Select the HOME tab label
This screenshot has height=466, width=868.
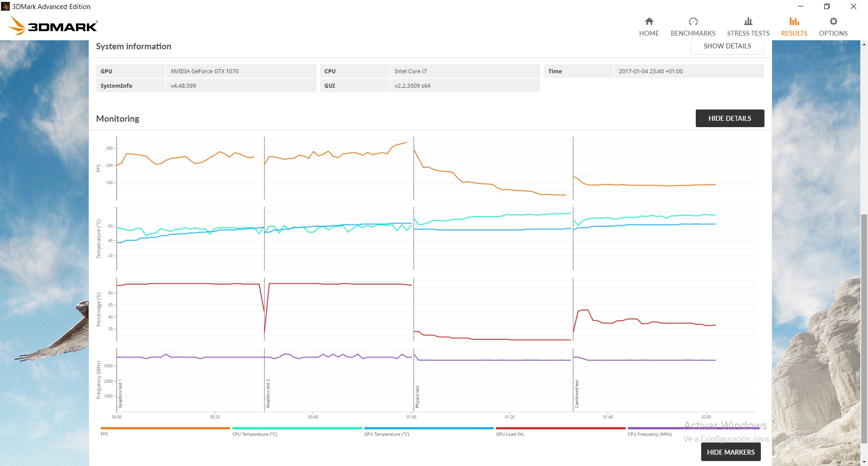point(649,33)
